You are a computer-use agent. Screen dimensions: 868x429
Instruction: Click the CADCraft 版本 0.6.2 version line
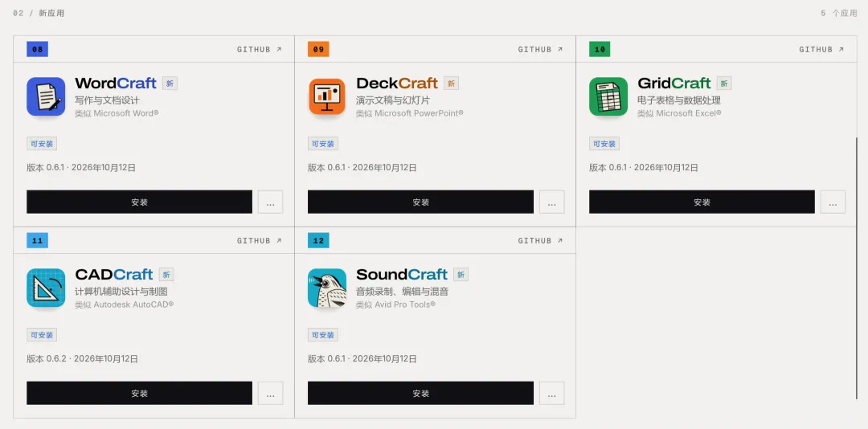[x=83, y=358]
